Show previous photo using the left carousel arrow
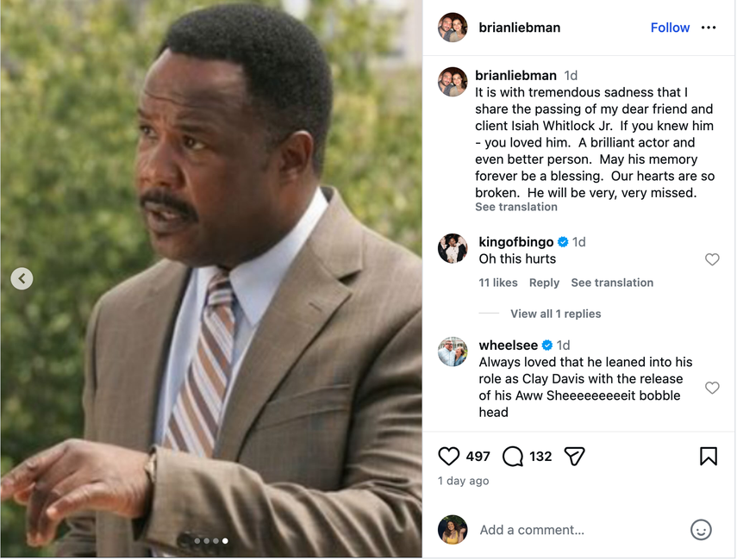Image resolution: width=737 pixels, height=560 pixels. 22,278
